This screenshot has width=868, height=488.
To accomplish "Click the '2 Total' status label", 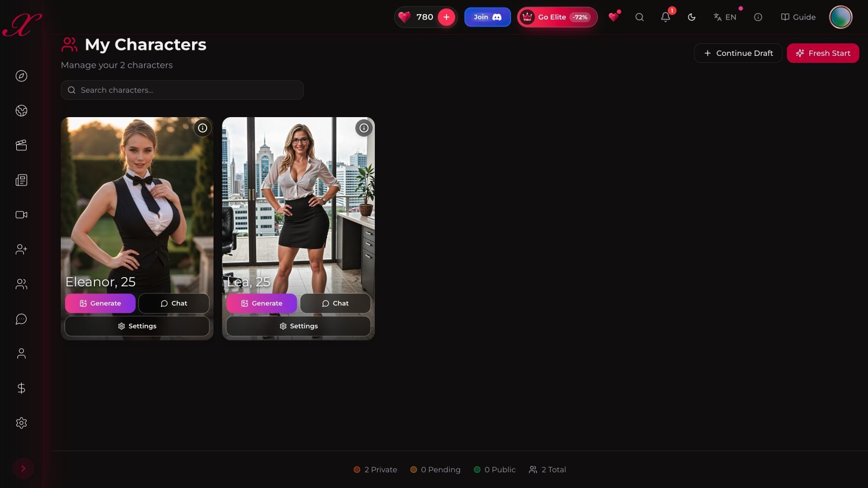I will coord(547,470).
